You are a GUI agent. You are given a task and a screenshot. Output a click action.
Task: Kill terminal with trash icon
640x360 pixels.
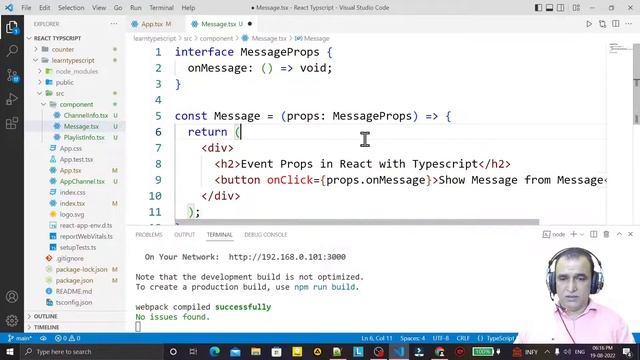[x=606, y=234]
